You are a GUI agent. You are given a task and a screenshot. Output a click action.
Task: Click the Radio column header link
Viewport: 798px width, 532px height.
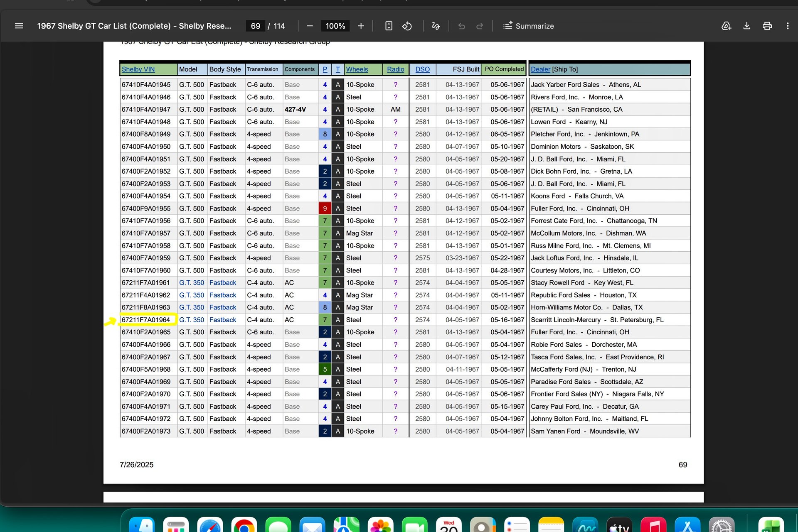[395, 69]
